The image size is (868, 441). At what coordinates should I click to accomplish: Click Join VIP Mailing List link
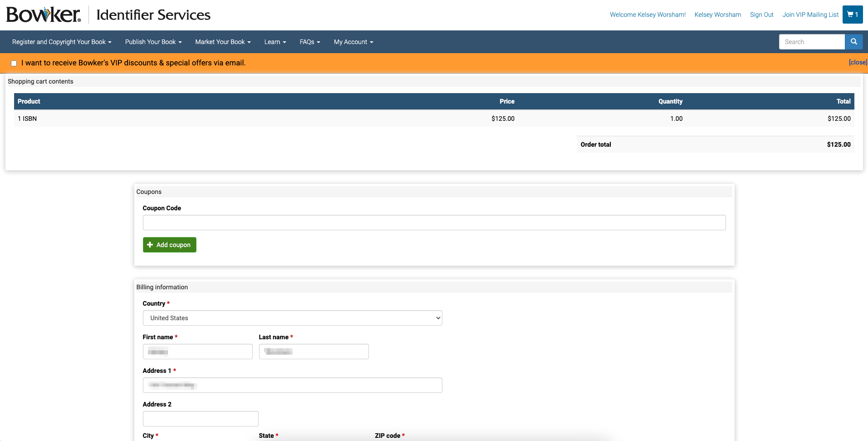pos(810,15)
